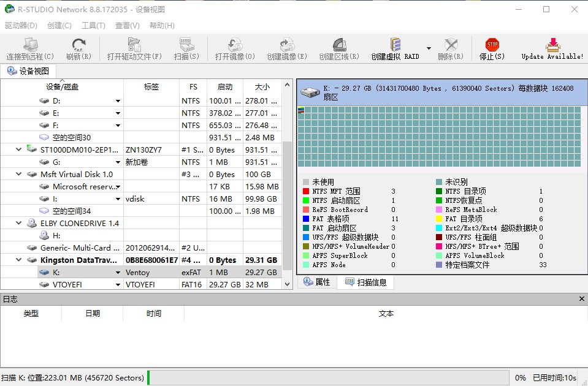Open the 工具(T) menu
The image size is (588, 386).
coord(93,26)
